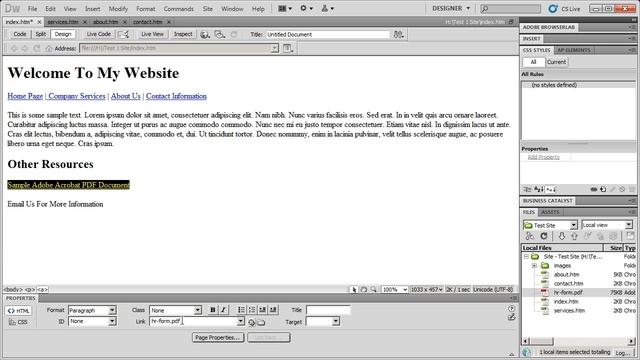Screen dimensions: 640x360
Task: Toggle Inspect mode
Action: coord(183,34)
